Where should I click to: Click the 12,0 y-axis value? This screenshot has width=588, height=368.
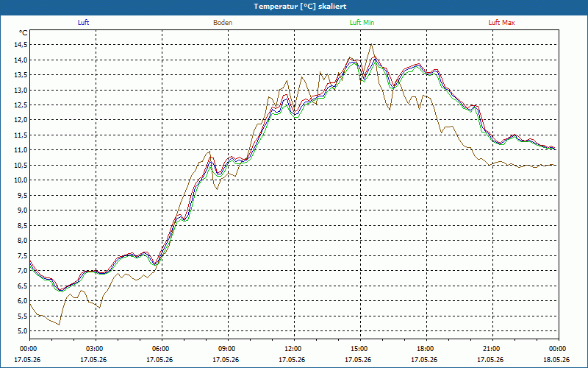point(21,120)
